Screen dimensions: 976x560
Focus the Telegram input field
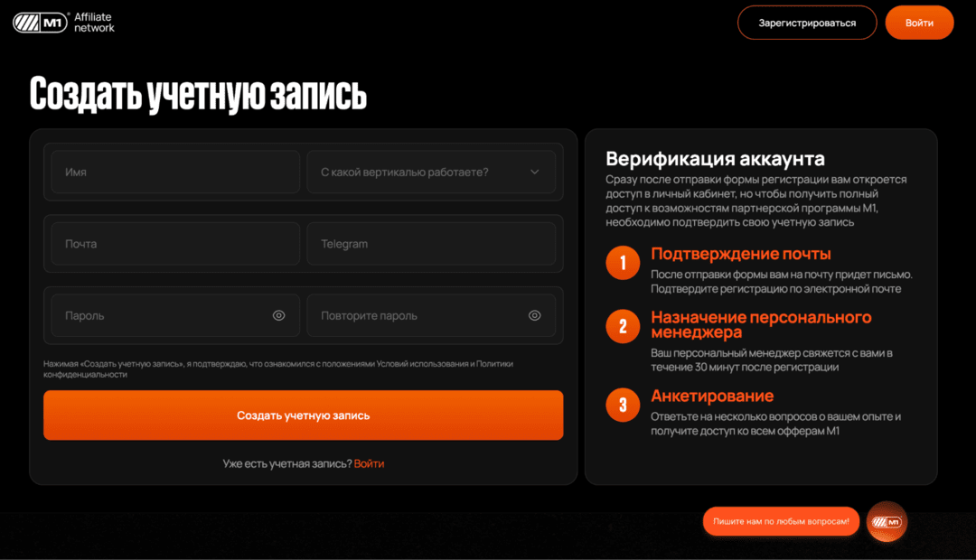(431, 244)
